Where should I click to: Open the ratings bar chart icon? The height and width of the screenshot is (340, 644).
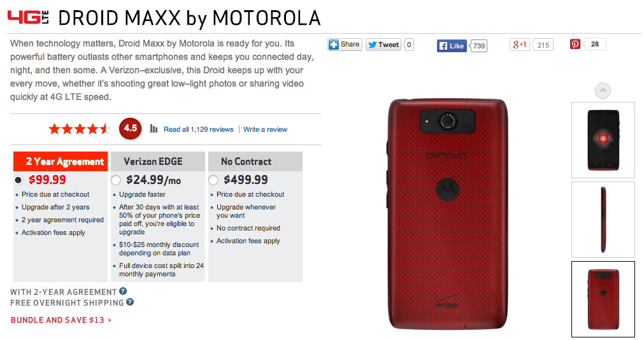pyautogui.click(x=154, y=129)
